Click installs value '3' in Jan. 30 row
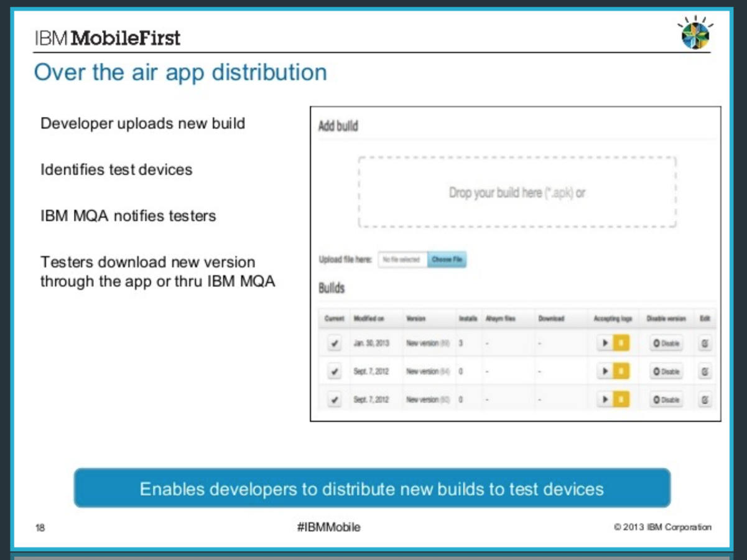This screenshot has width=747, height=560. click(x=461, y=343)
